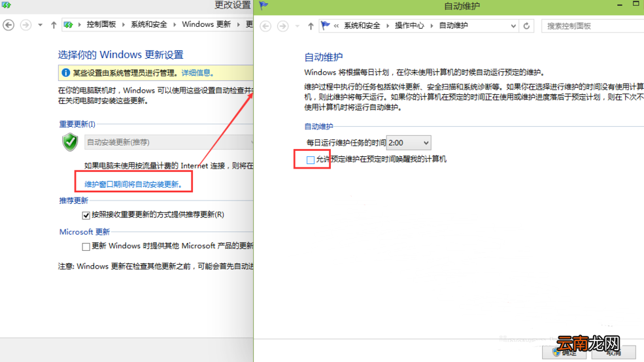644x362 pixels.
Task: Click the 自动维护 page heading
Action: point(323,57)
